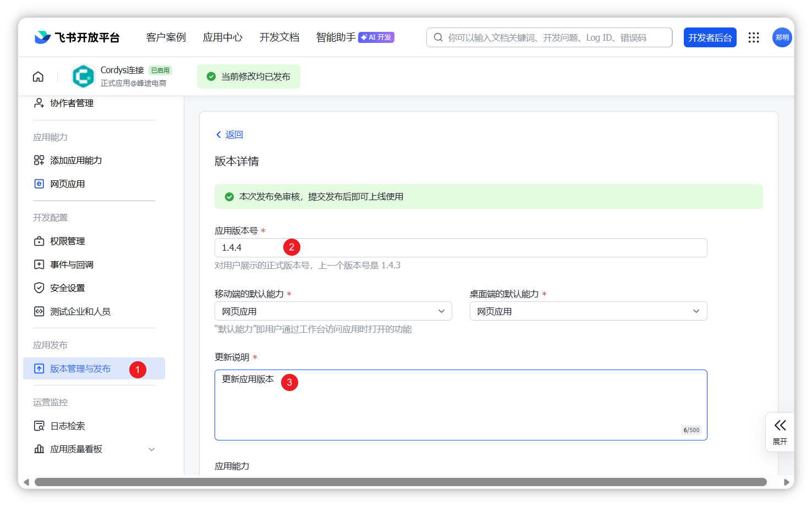Viewport: 812px width, 507px height.
Task: Click the 事件与回调 icon
Action: tap(39, 264)
